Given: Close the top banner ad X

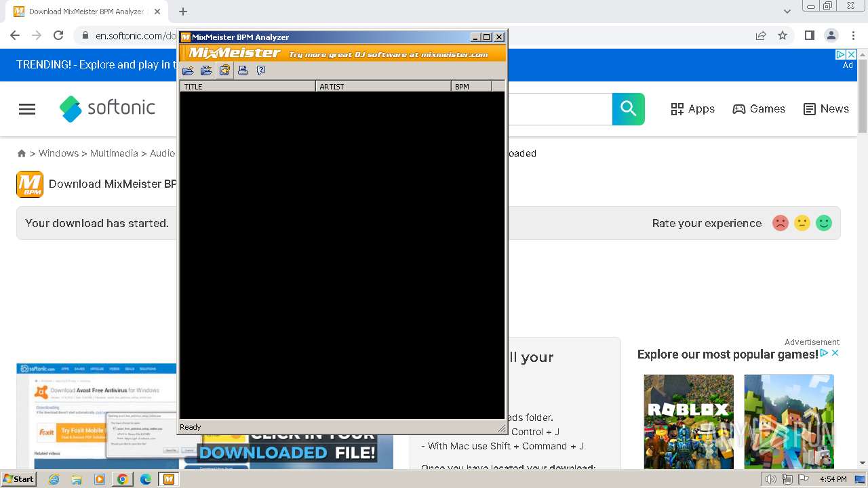Looking at the screenshot, I should tap(852, 54).
